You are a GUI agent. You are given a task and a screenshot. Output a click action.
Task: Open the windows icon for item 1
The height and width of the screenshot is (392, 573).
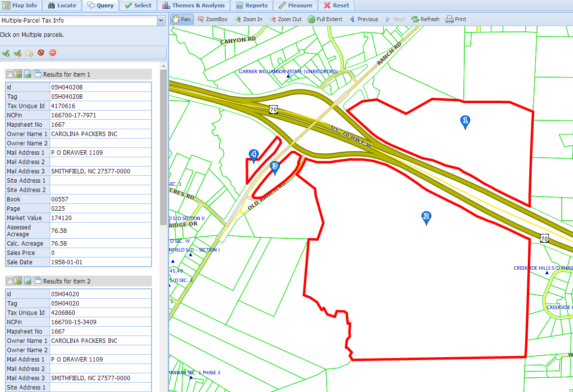coord(38,74)
